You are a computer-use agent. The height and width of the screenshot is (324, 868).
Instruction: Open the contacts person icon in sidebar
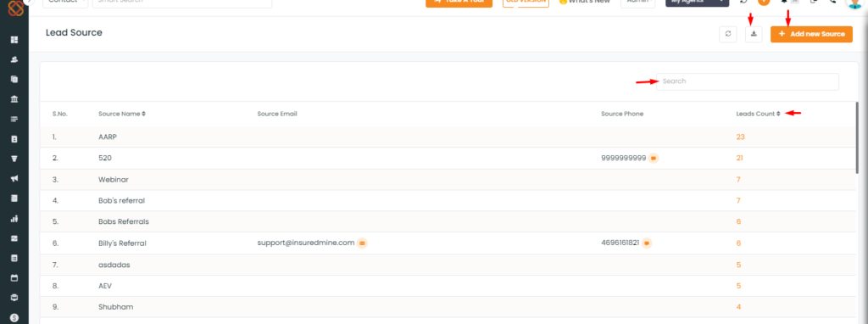tap(14, 59)
